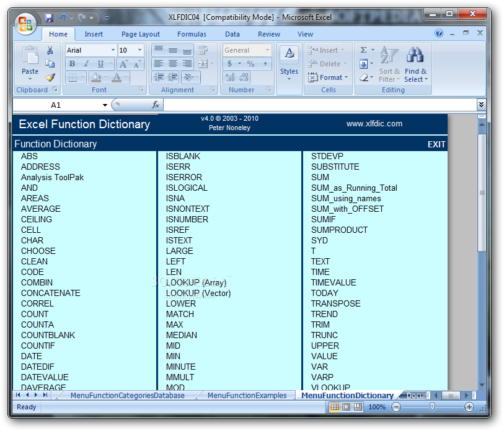Open the General number format dropdown
504x431 pixels.
click(267, 50)
